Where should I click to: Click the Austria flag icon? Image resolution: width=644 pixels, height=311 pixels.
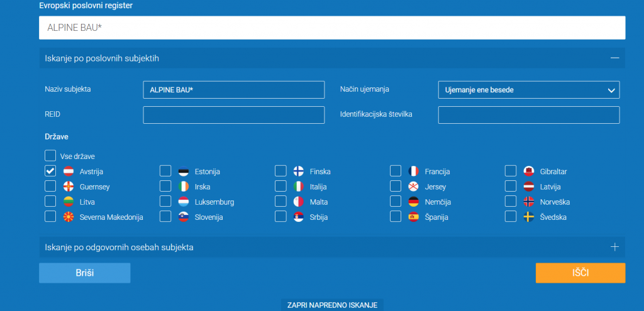69,171
